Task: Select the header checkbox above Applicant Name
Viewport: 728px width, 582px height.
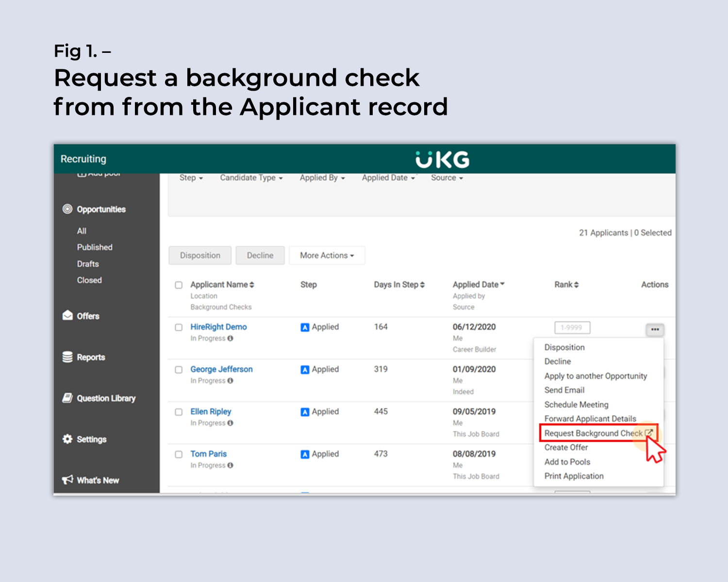Action: pos(179,285)
